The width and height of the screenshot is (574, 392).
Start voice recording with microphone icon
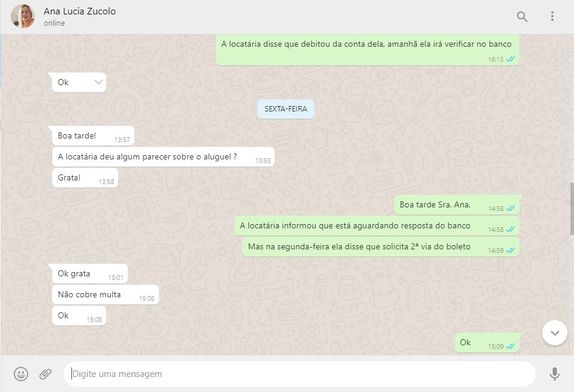tap(555, 373)
